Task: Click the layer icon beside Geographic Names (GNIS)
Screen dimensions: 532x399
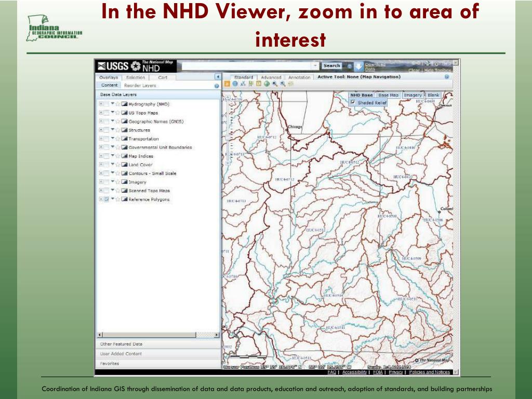Action: [x=124, y=122]
